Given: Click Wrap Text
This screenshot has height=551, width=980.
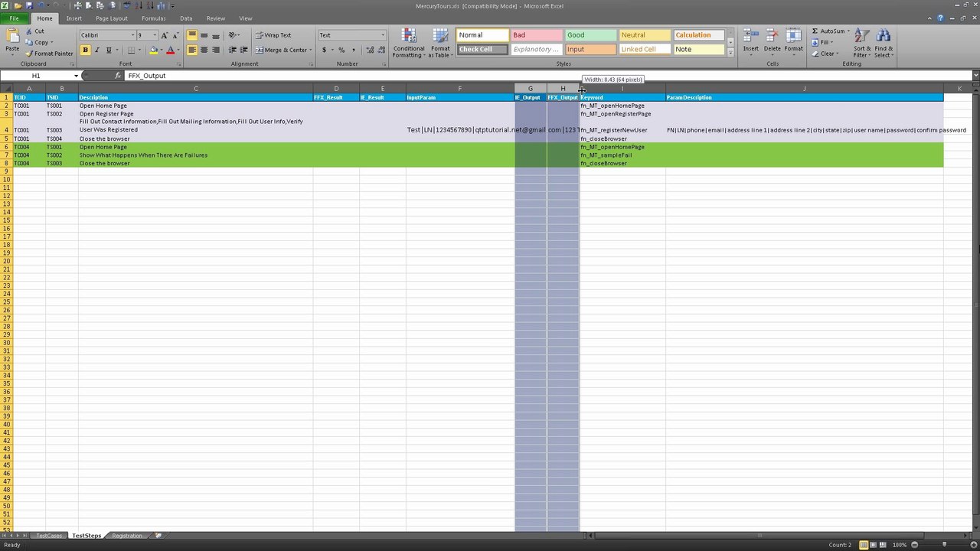Looking at the screenshot, I should 273,35.
